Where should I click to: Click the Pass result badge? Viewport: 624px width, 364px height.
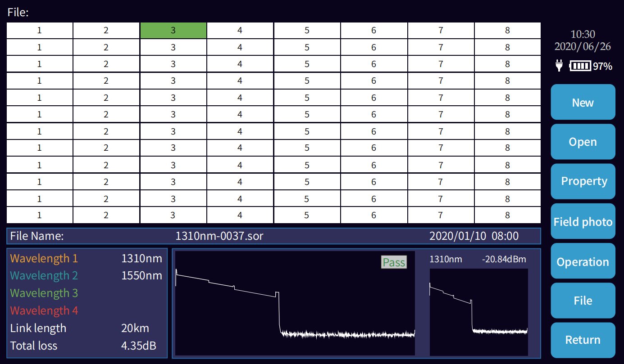point(394,262)
